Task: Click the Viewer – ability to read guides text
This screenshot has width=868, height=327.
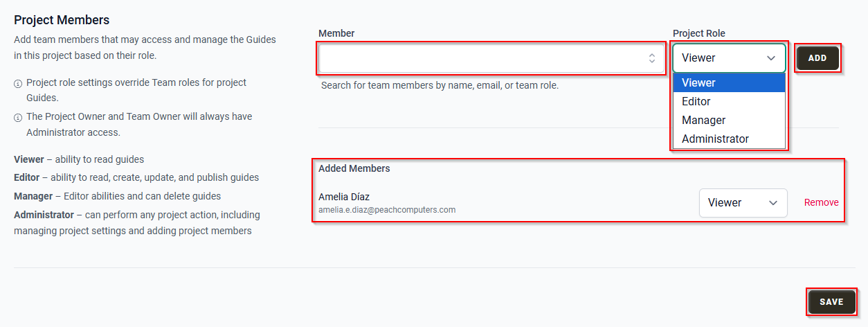Action: tap(79, 159)
